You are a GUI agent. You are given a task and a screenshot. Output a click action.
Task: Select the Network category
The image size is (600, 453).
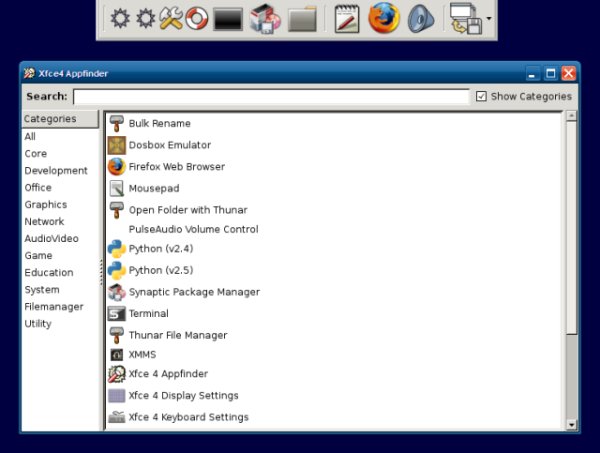(44, 222)
